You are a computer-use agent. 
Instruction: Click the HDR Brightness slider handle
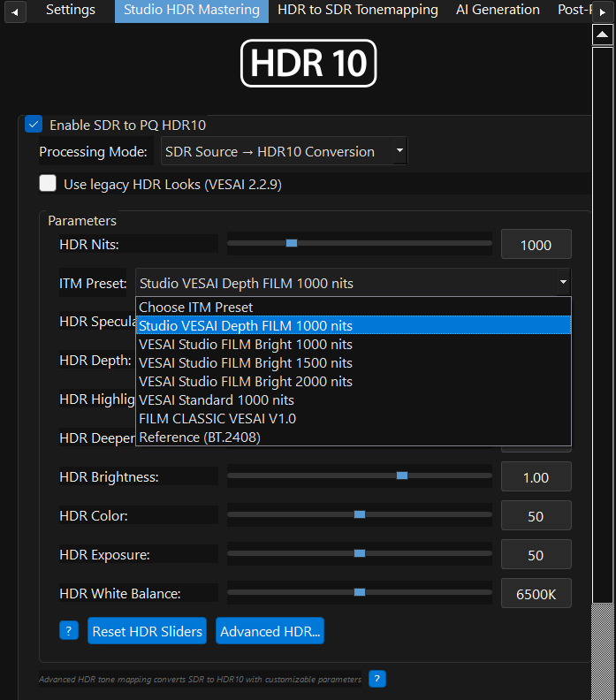(x=402, y=476)
